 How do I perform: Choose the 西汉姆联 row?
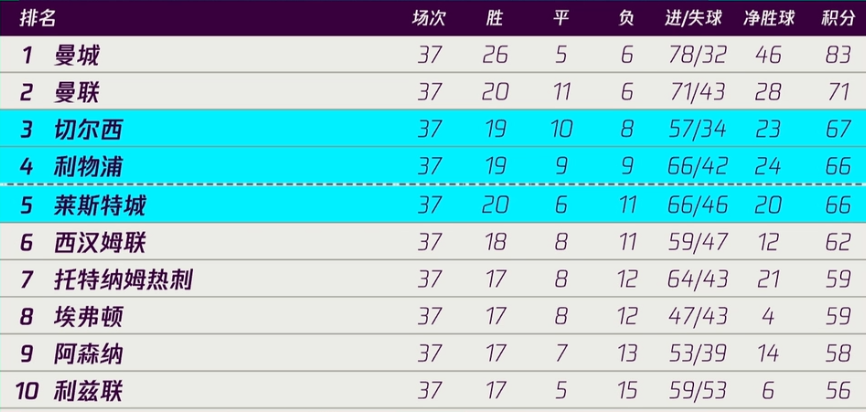pos(433,242)
